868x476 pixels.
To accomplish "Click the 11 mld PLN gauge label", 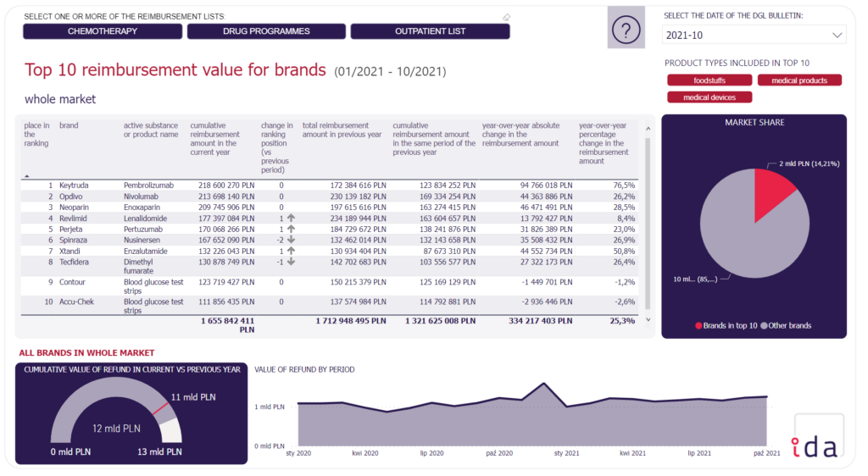I will click(193, 397).
